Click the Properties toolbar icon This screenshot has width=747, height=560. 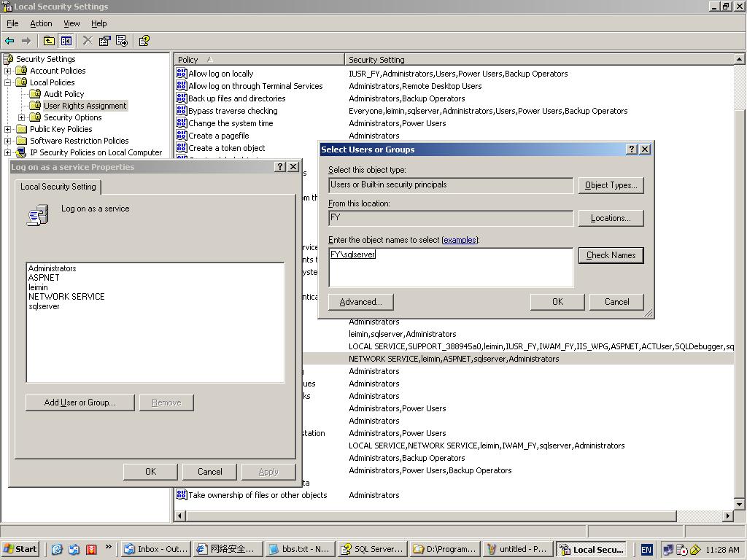click(x=104, y=41)
